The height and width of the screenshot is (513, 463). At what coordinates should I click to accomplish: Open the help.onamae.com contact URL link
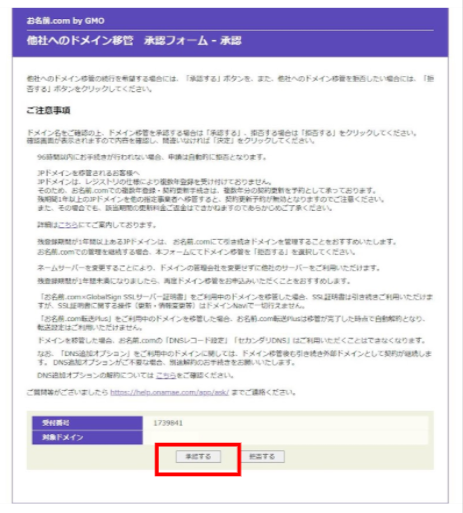169,392
